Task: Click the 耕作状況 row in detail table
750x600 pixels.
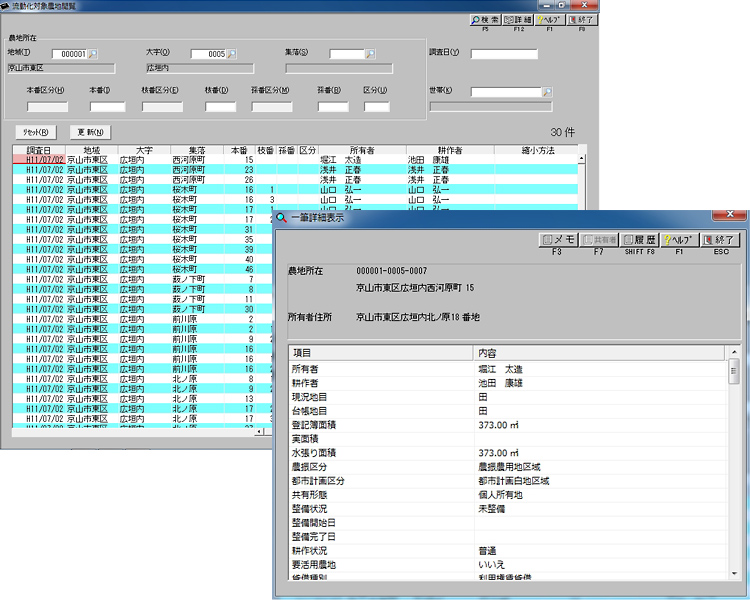Action: (x=508, y=551)
